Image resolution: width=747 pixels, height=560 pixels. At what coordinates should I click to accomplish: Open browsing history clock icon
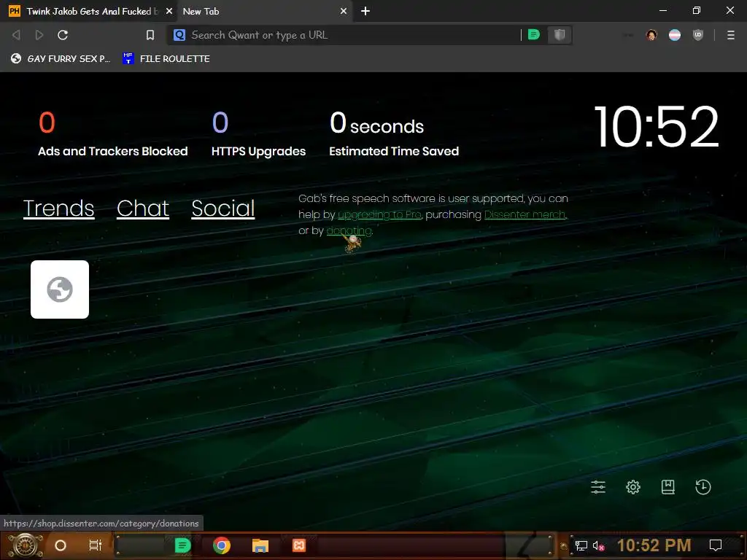tap(703, 486)
